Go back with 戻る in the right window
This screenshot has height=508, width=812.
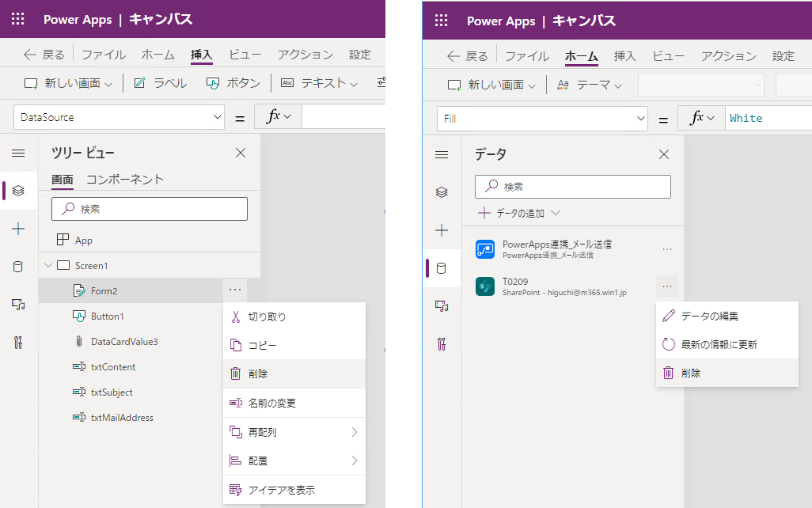pyautogui.click(x=468, y=56)
